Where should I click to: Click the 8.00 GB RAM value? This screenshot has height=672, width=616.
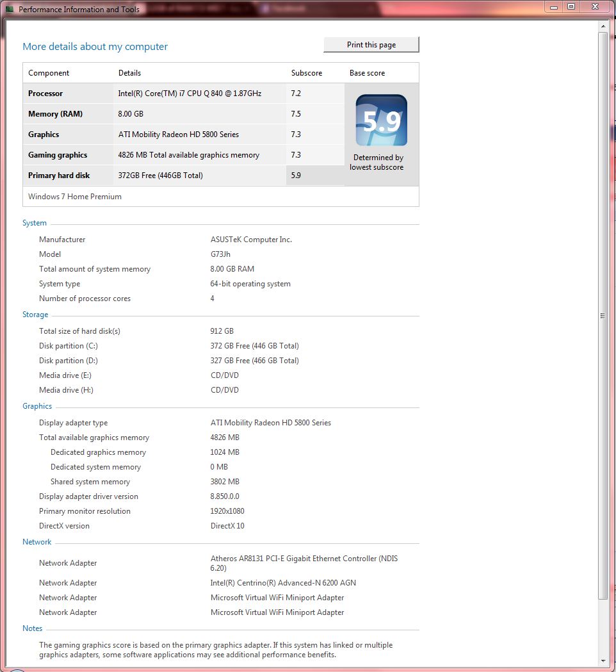coord(232,268)
